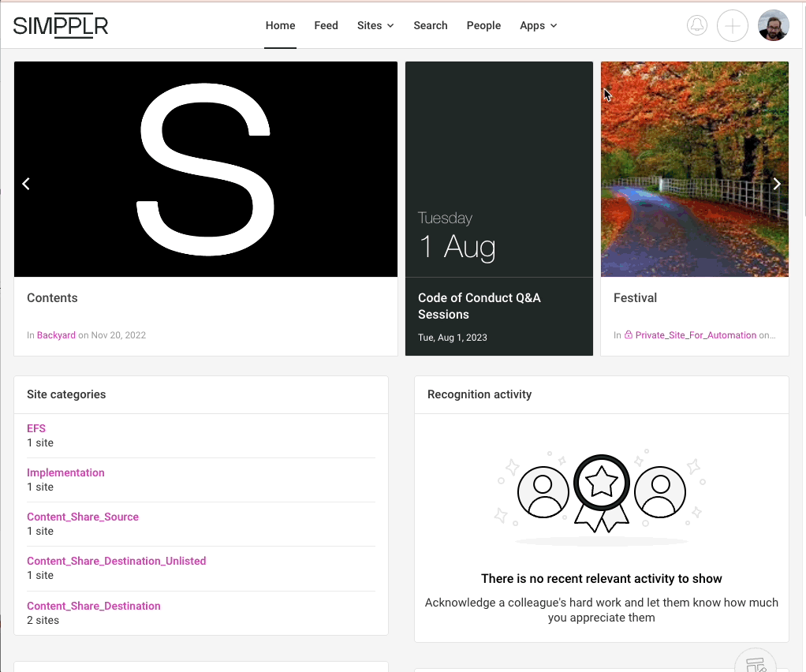806x672 pixels.
Task: Open the Backyard site link
Action: pos(56,335)
